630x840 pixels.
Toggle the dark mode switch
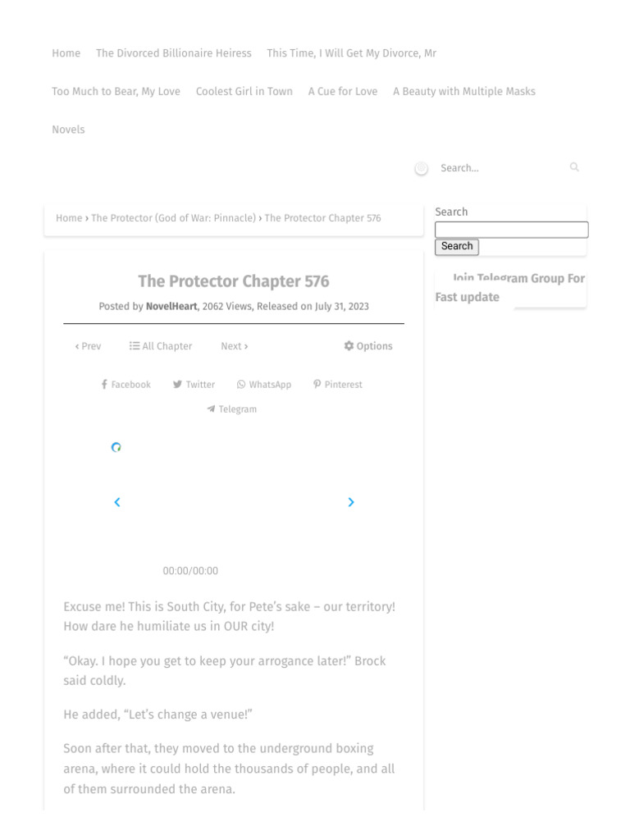(422, 168)
